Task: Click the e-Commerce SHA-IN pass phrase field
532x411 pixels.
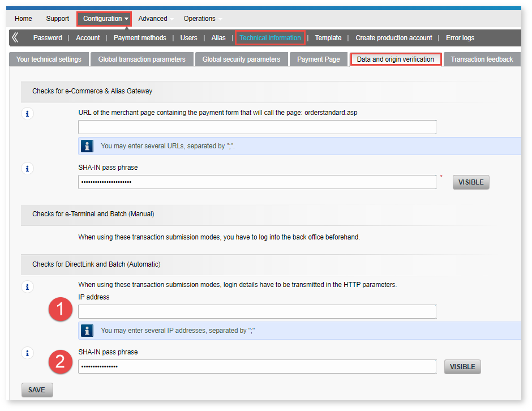Action: (x=257, y=182)
